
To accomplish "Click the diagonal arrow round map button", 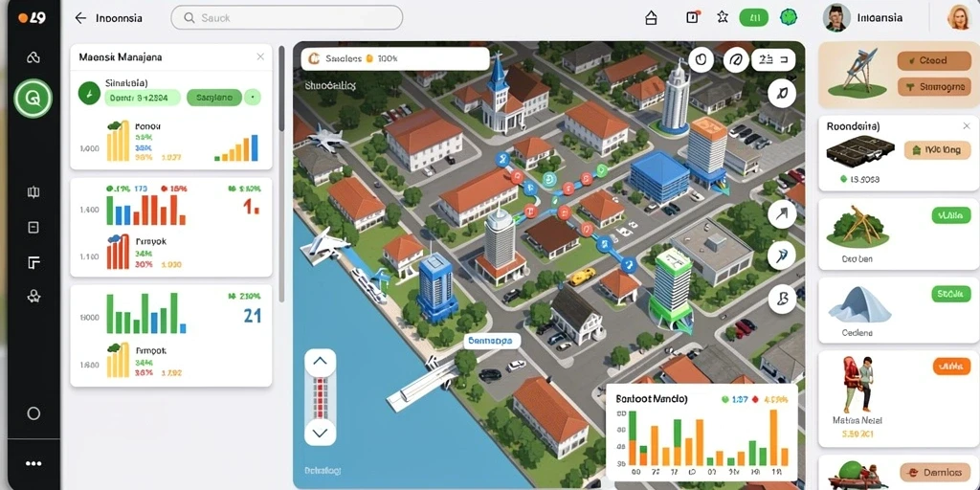I will click(x=781, y=215).
